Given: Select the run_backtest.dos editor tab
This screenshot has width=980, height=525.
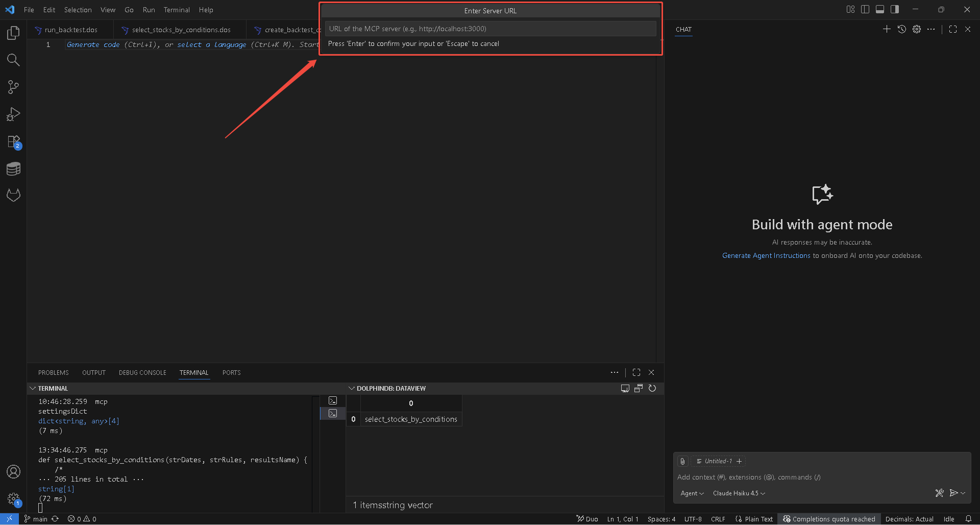Looking at the screenshot, I should (x=71, y=30).
